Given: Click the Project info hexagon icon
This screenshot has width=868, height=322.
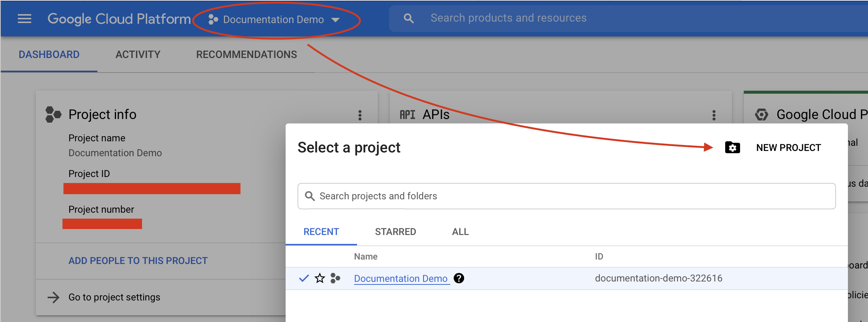Looking at the screenshot, I should [x=53, y=115].
